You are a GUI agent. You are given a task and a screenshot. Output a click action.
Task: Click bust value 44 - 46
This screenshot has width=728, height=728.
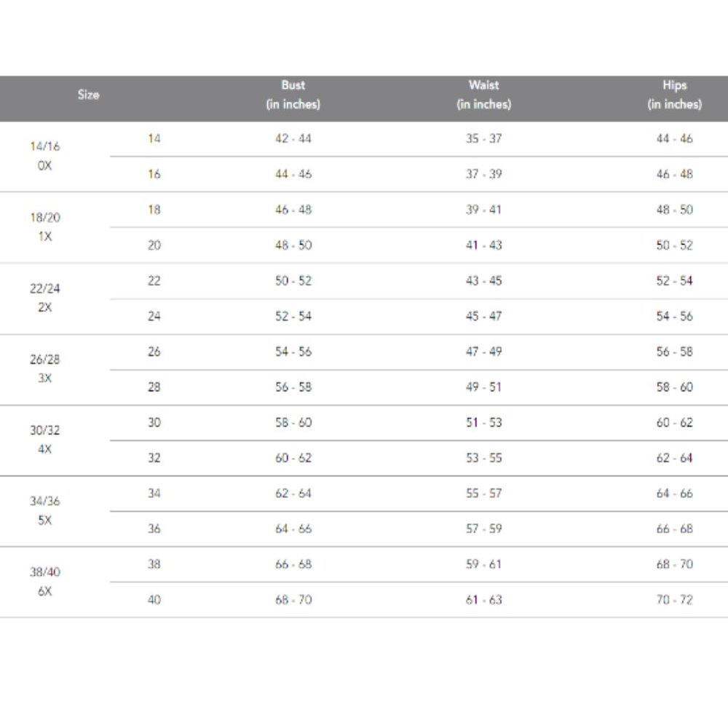(x=293, y=174)
